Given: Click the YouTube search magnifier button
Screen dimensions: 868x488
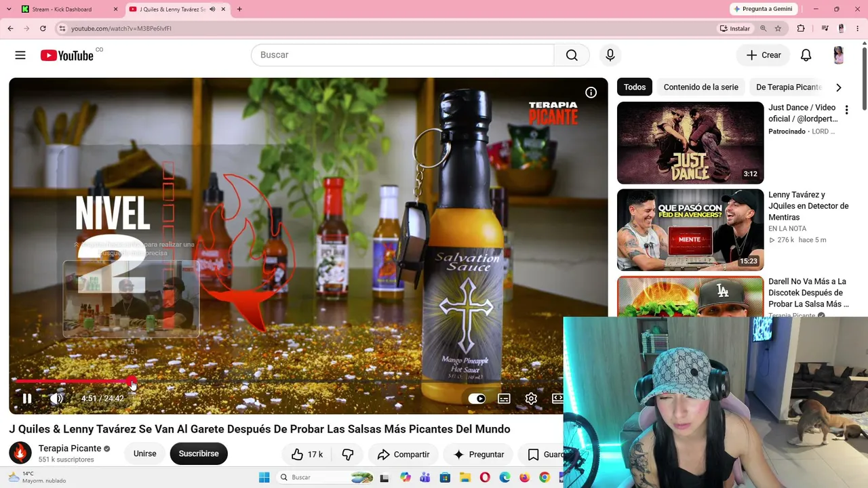Looking at the screenshot, I should point(572,55).
